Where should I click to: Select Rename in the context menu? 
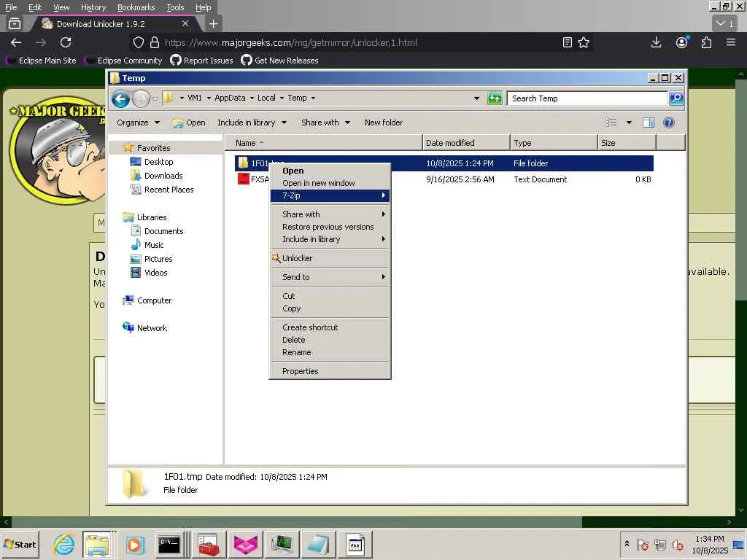[x=330, y=352]
